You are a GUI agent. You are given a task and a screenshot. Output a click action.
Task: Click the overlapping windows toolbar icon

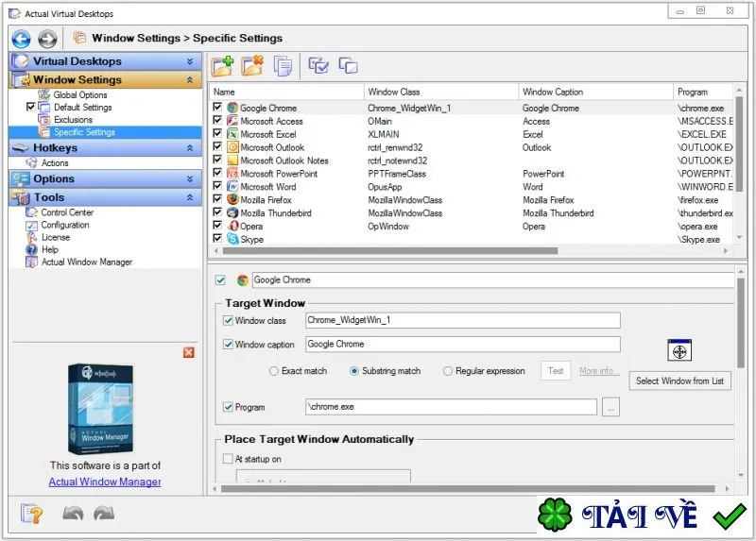click(348, 65)
